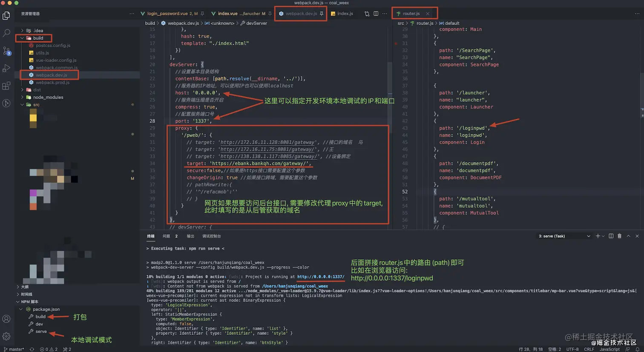Maximize the terminal panel with chevron-up
644x352 pixels.
(x=628, y=236)
